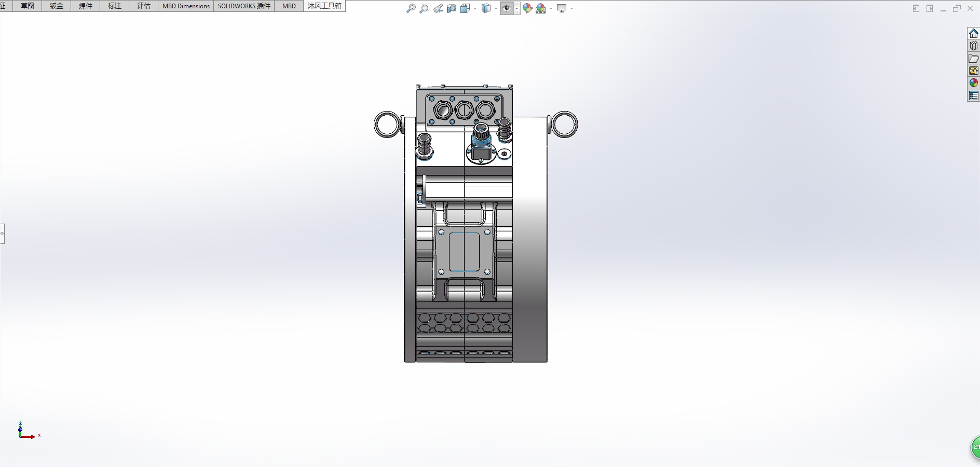
Task: Select the 标注 tab
Action: [x=115, y=6]
